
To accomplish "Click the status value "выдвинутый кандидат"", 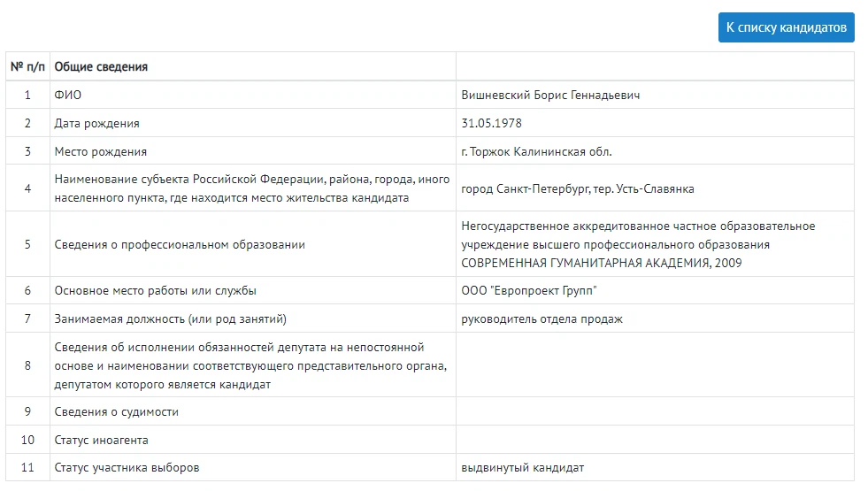I will click(x=522, y=468).
